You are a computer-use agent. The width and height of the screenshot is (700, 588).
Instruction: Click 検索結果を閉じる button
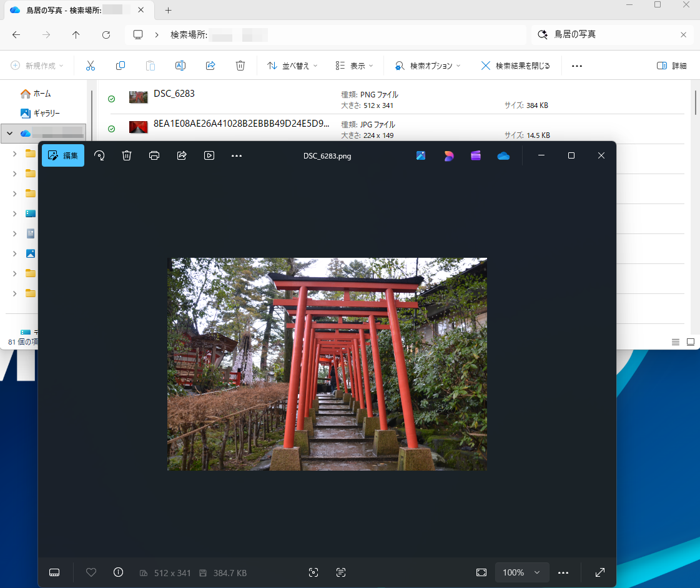[x=516, y=66]
